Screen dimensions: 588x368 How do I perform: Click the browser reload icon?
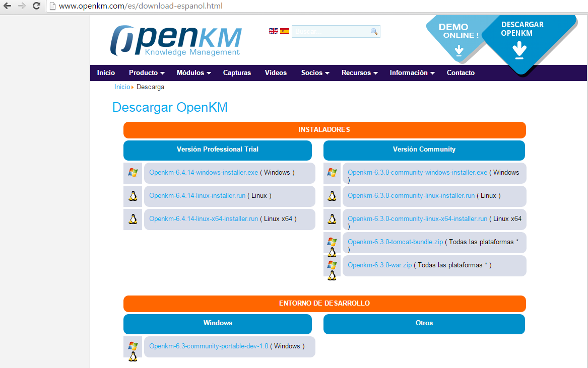coord(36,6)
